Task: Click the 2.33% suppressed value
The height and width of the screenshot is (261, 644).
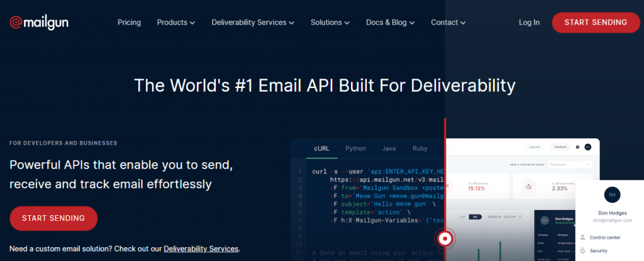Action: pyautogui.click(x=560, y=189)
